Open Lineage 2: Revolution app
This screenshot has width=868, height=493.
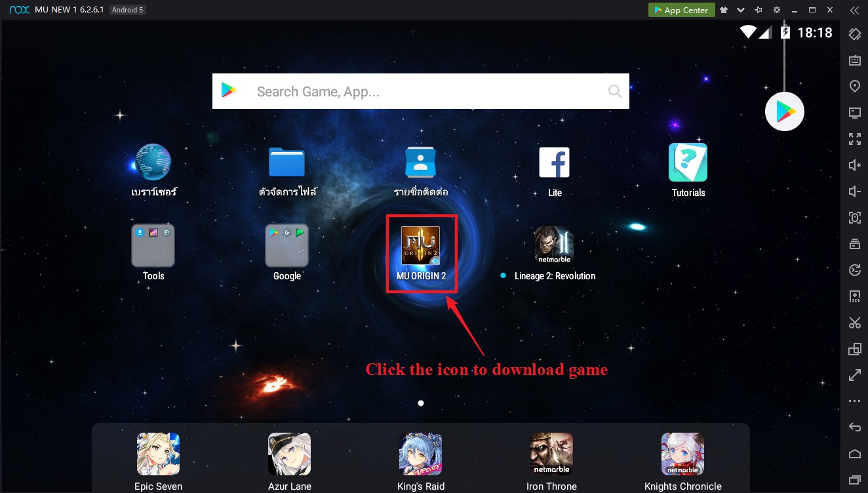pos(554,245)
